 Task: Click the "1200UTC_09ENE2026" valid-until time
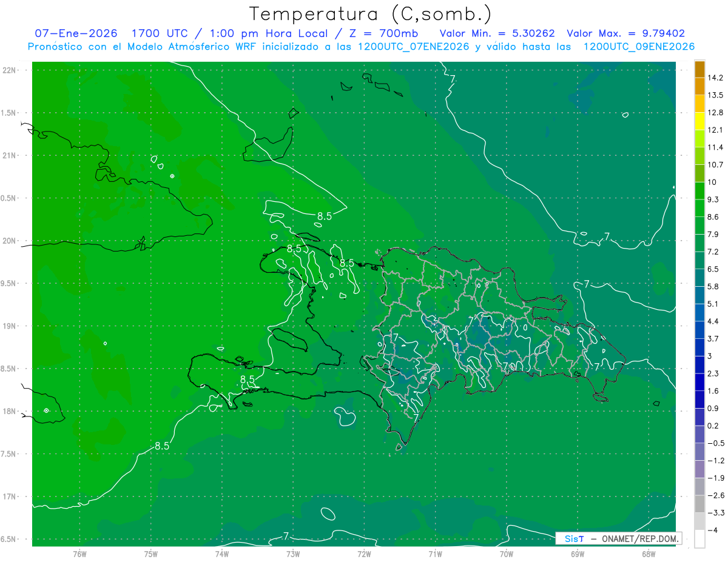(x=639, y=47)
